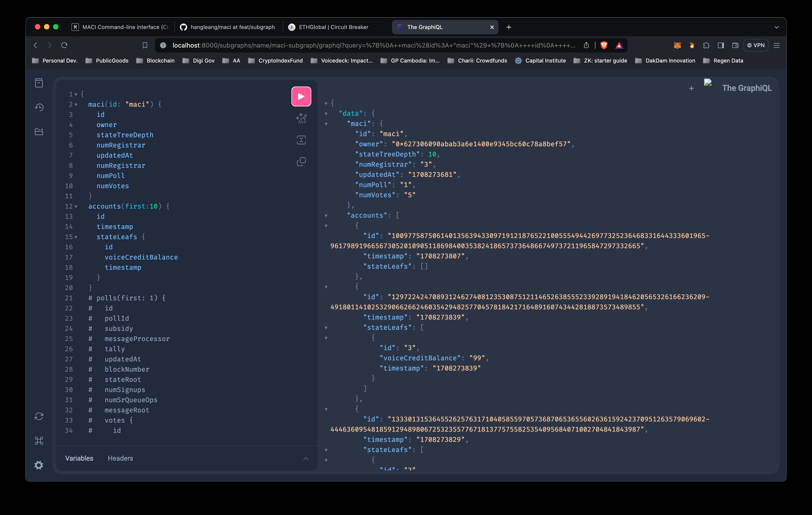This screenshot has height=515, width=812.
Task: Click the voiceCreditBalance field in the query
Action: pyautogui.click(x=141, y=257)
